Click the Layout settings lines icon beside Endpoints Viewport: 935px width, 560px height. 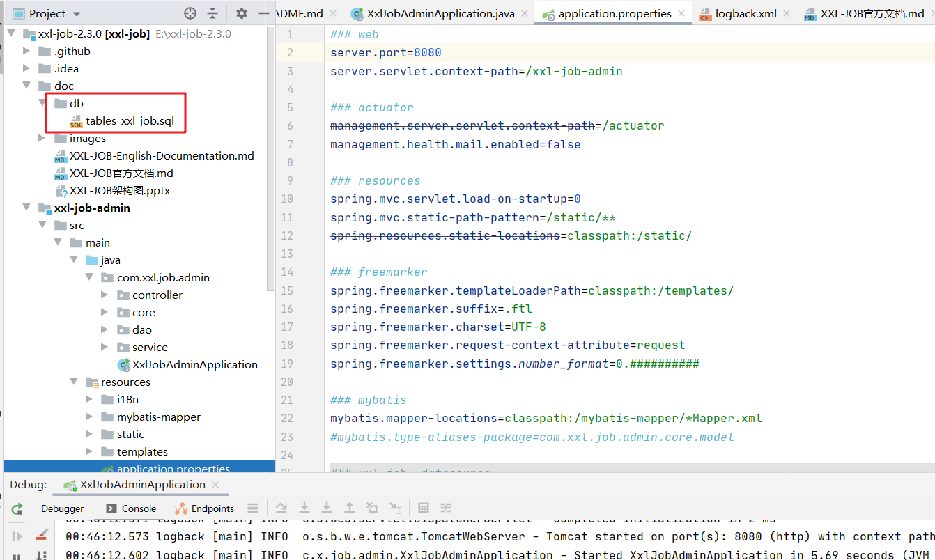point(253,508)
